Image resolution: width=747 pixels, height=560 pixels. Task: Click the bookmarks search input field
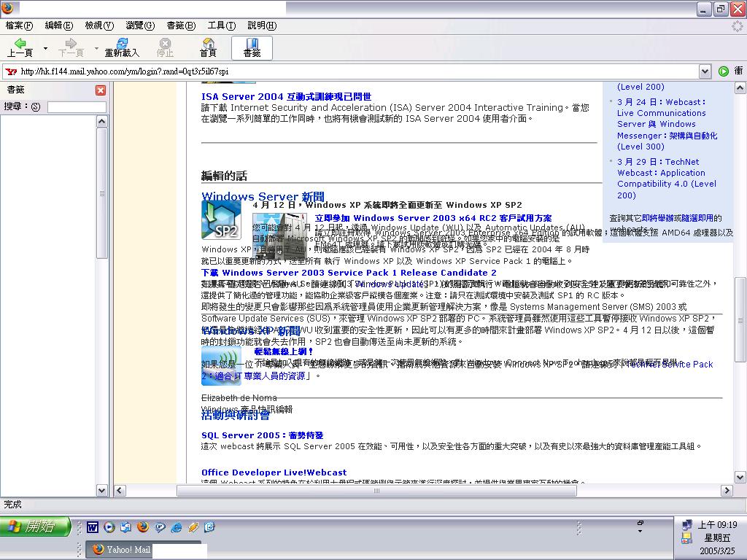[x=76, y=107]
